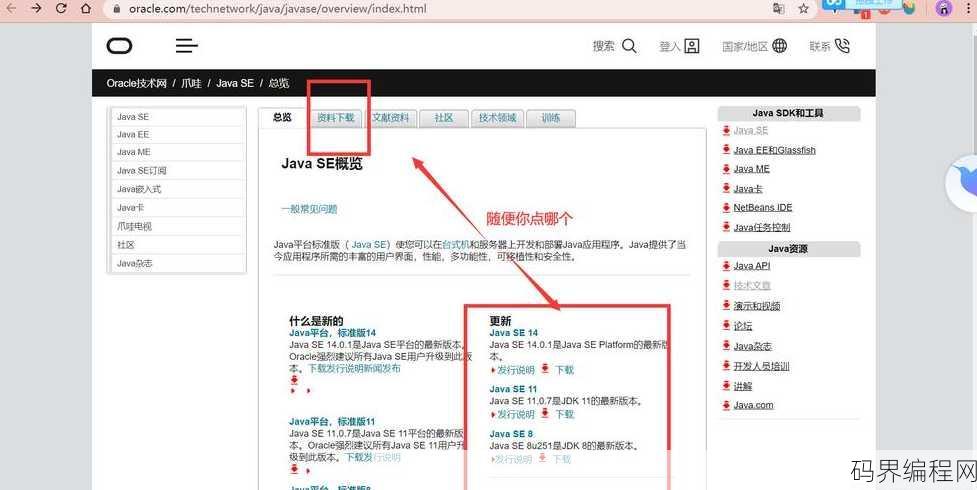Open the 社区 tab
Image resolution: width=977 pixels, height=490 pixels.
(x=444, y=118)
